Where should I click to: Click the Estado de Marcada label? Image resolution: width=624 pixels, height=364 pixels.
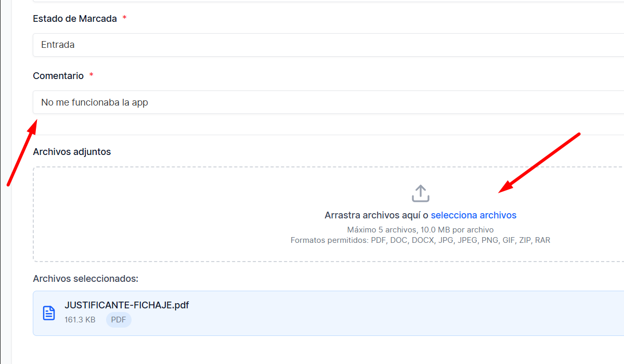75,19
